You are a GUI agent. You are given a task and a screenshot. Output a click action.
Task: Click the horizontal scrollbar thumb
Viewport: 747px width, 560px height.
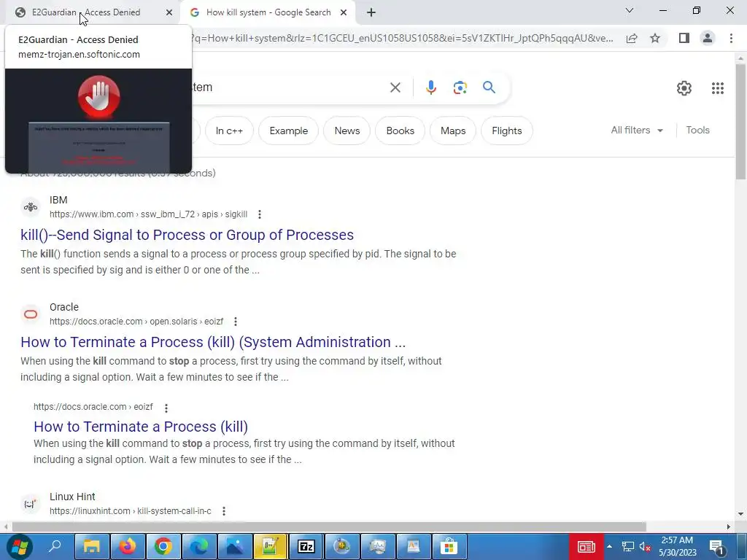(x=329, y=526)
